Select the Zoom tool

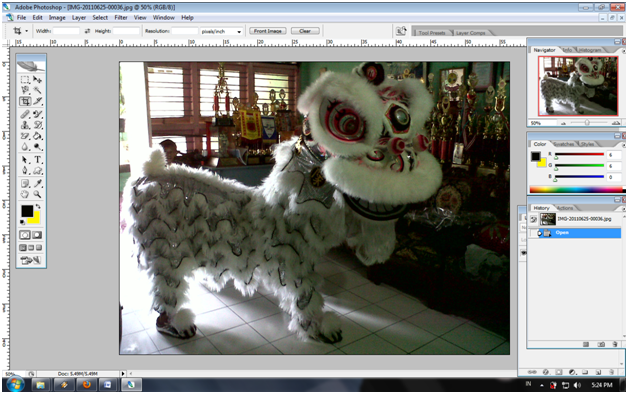[37, 195]
